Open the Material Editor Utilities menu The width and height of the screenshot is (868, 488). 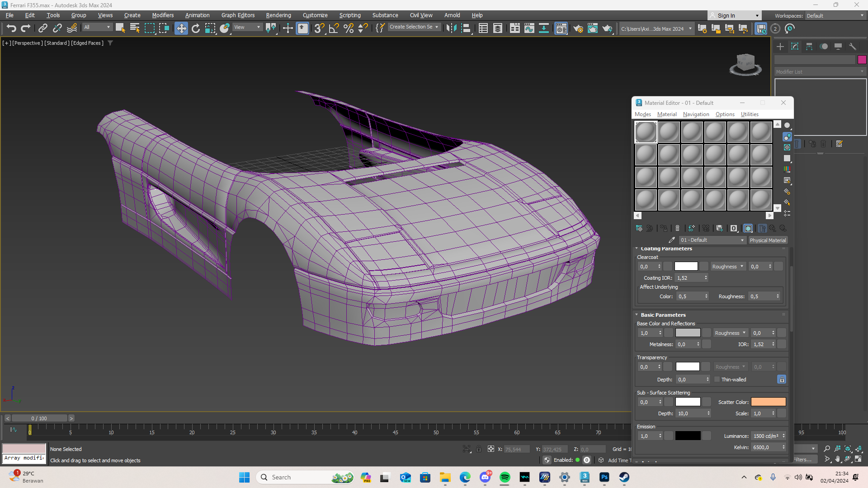click(x=749, y=114)
